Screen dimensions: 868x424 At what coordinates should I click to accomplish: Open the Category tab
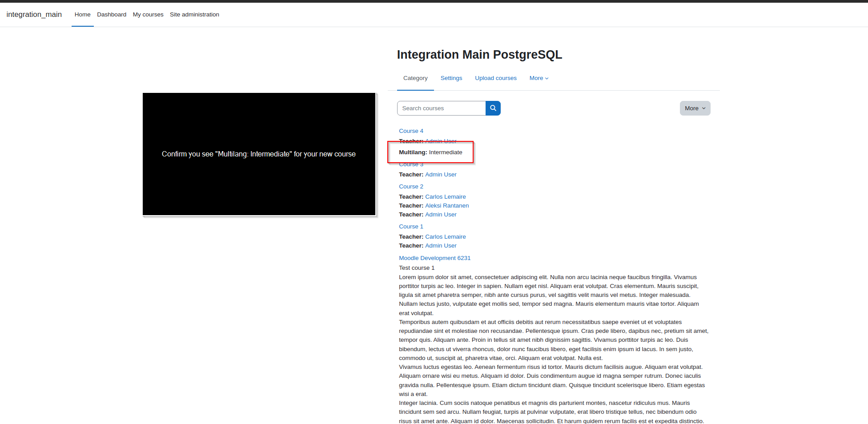pyautogui.click(x=415, y=78)
